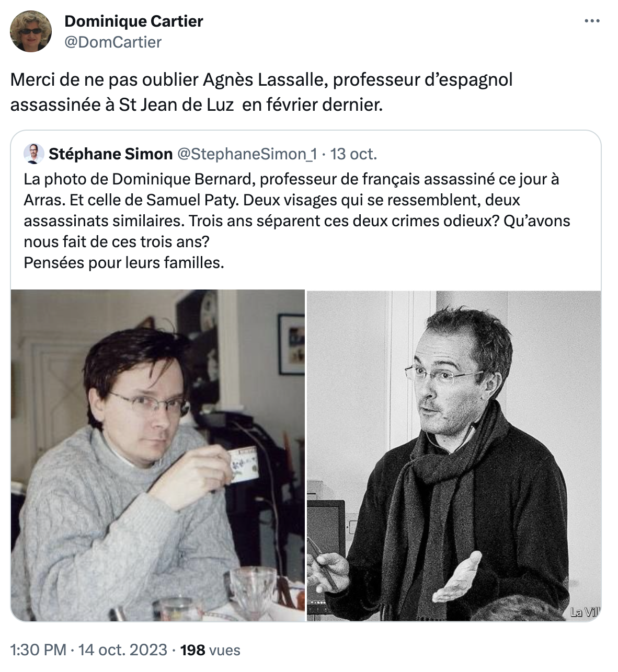This screenshot has height=672, width=618.
Task: Open the quoted tweet's 13 oct. date
Action: tap(353, 154)
